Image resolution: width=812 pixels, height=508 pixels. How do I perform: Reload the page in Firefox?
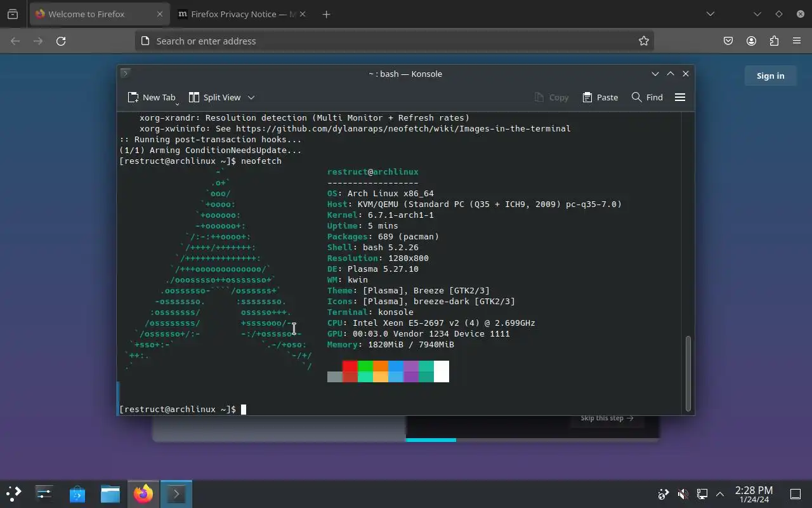pos(61,41)
